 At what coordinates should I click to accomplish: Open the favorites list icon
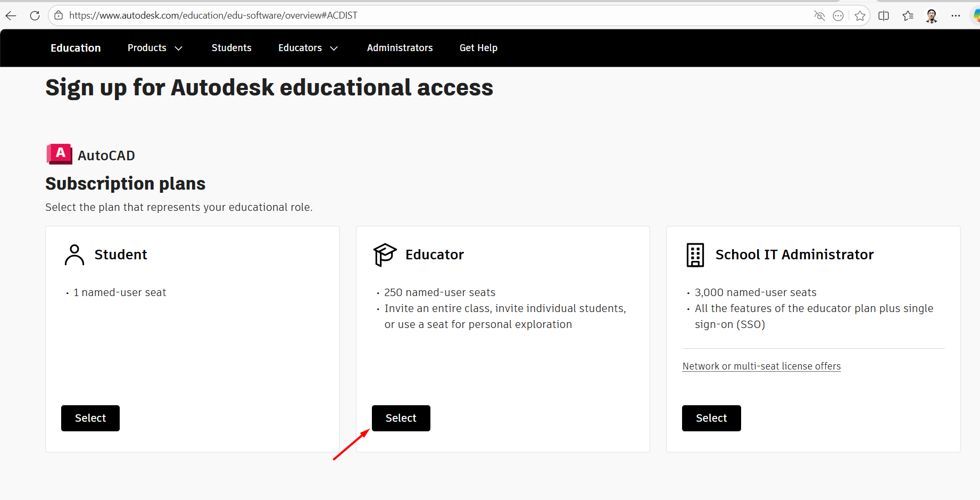click(x=908, y=15)
